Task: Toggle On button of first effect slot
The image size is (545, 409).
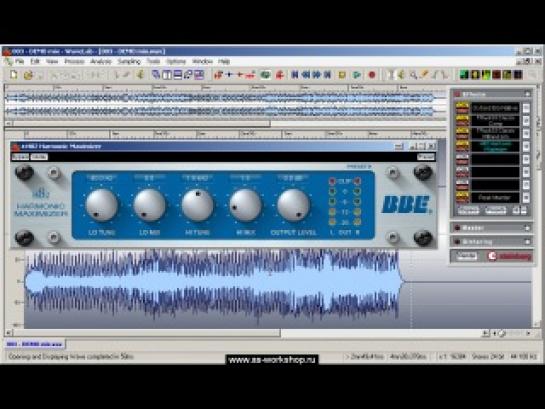Action: [x=462, y=105]
